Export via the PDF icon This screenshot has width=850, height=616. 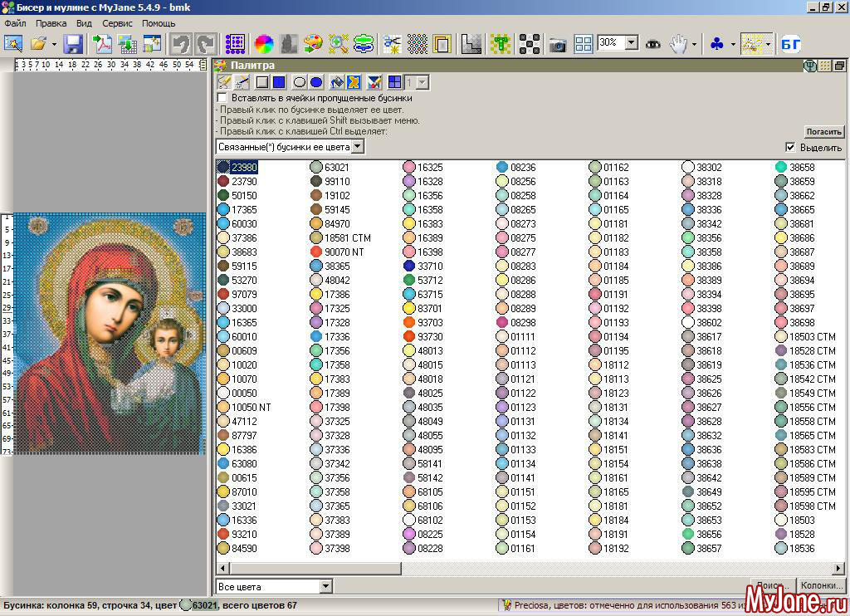pyautogui.click(x=102, y=44)
